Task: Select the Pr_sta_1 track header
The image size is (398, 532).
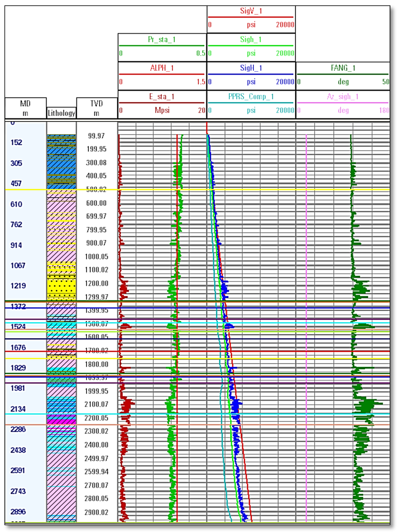Action: (x=162, y=39)
